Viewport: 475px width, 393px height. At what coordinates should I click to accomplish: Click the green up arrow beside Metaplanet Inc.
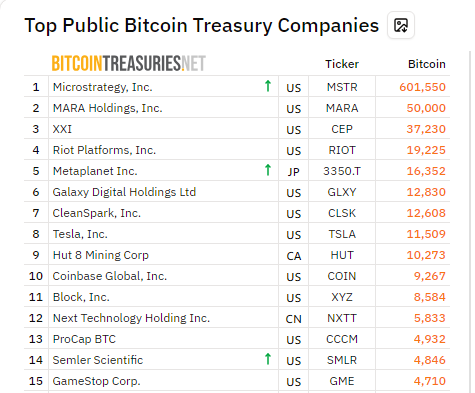click(268, 170)
